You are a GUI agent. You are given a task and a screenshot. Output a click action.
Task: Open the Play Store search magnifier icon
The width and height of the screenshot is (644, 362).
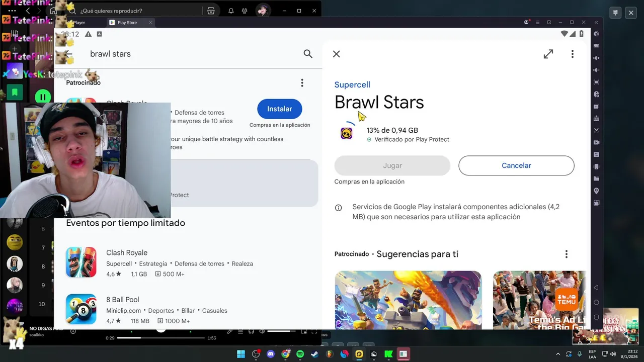[x=308, y=54]
